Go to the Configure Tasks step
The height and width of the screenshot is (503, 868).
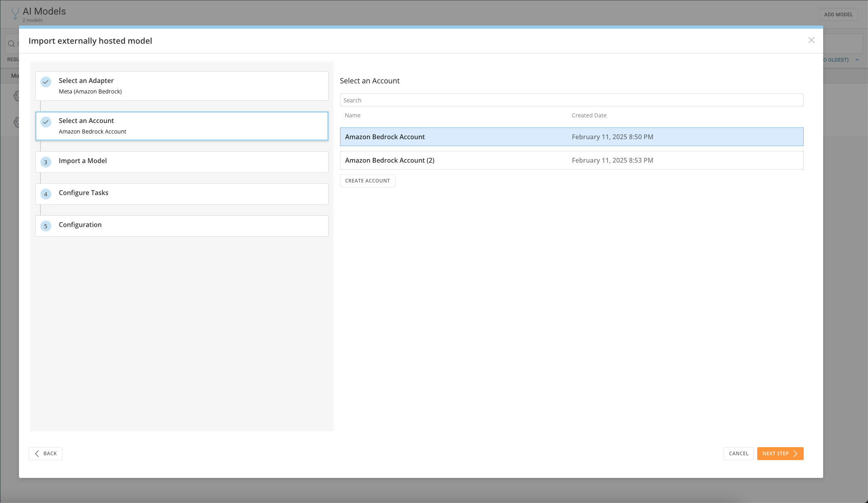tap(182, 194)
